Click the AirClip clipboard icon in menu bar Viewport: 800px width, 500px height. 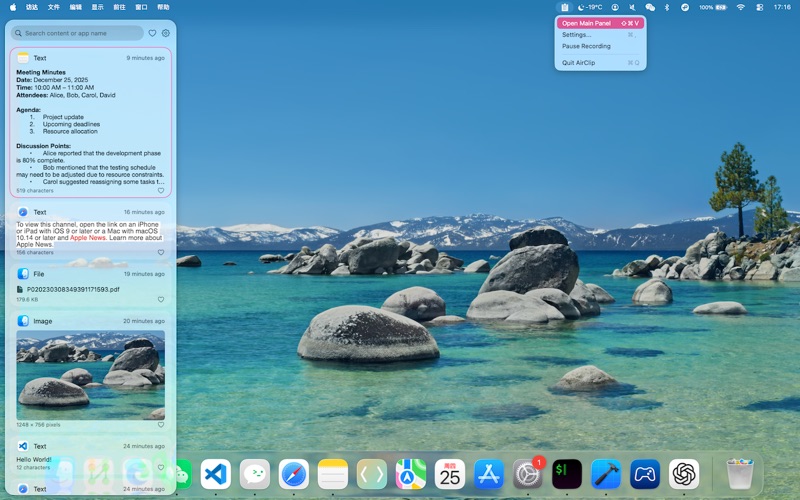[x=564, y=7]
